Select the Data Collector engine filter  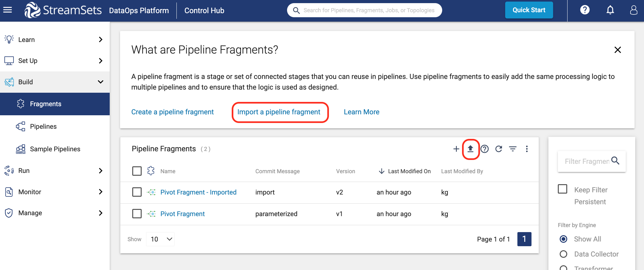pyautogui.click(x=563, y=254)
